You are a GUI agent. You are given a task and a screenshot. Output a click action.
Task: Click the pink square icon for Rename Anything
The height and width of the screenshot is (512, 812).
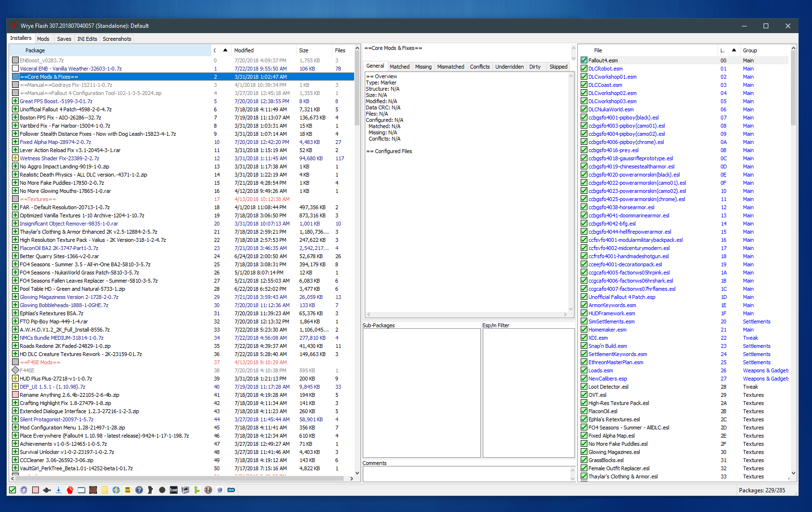click(x=15, y=395)
